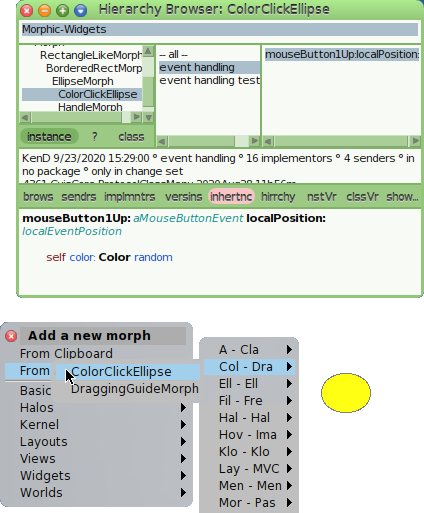Screen dimensions: 424x513
Task: Open the show... options button
Action: (402, 197)
